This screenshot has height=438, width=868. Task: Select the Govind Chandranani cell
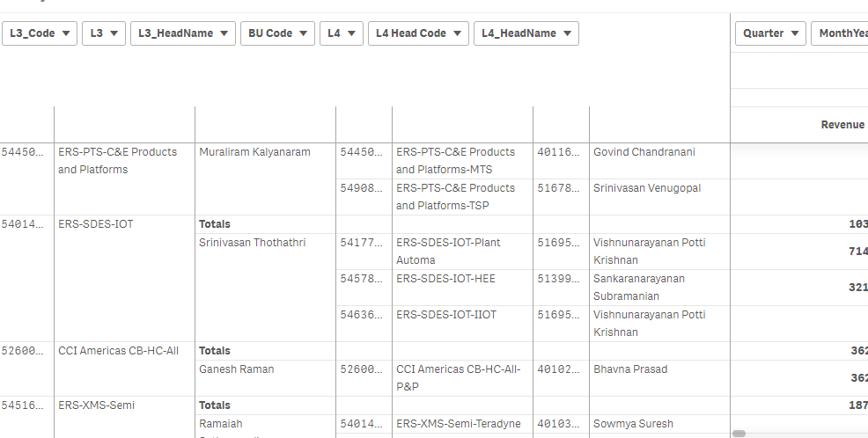click(644, 152)
